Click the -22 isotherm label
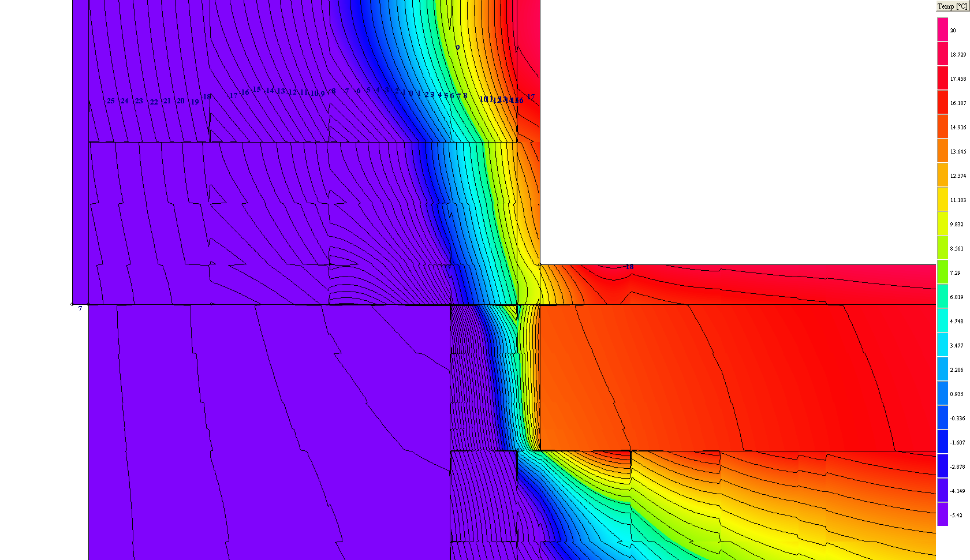The height and width of the screenshot is (560, 970). [x=152, y=102]
